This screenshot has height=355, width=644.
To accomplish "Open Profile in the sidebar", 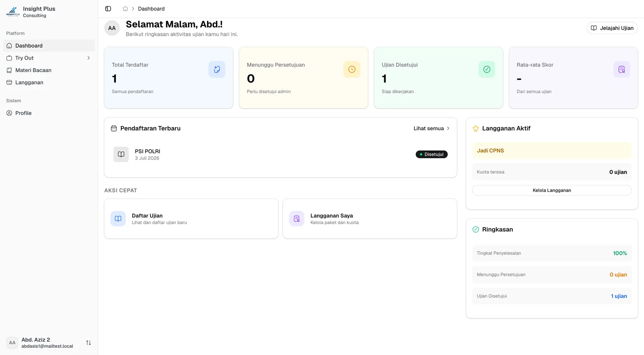I will click(49, 113).
